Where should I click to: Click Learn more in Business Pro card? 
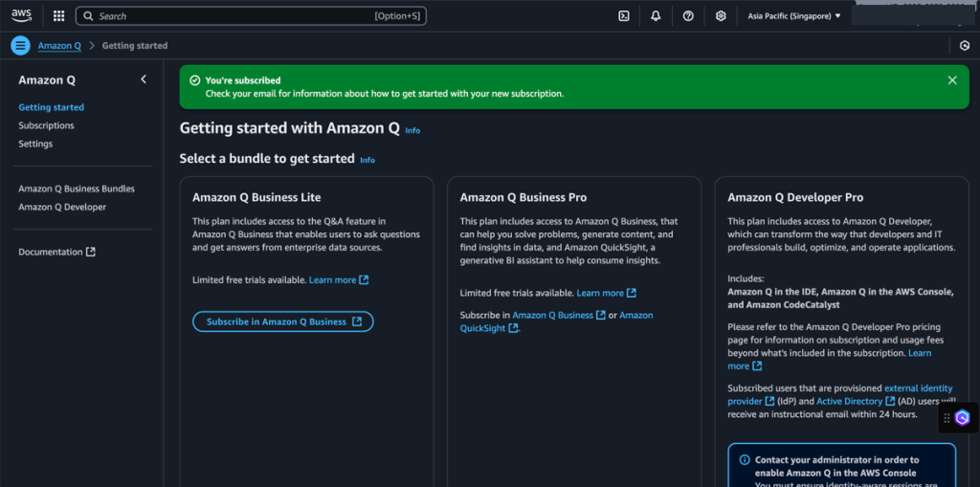[x=606, y=293]
